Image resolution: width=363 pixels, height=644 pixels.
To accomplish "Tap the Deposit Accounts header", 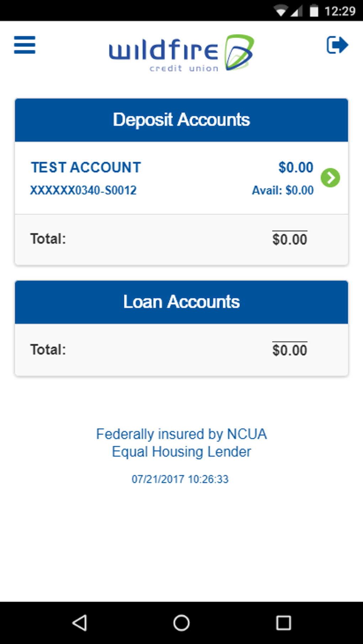I will [181, 120].
